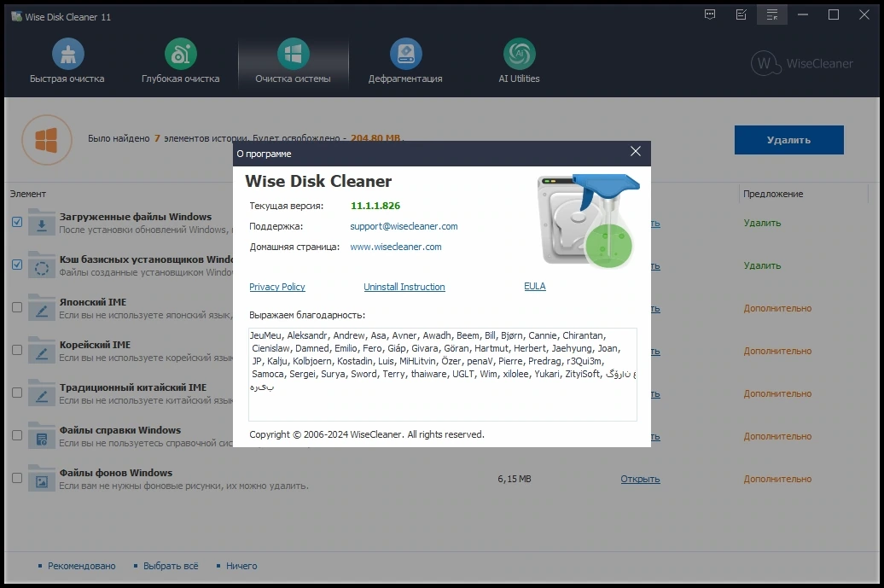884x588 pixels.
Task: Click the Wise Disk Cleaner drive spray icon
Action: click(588, 221)
